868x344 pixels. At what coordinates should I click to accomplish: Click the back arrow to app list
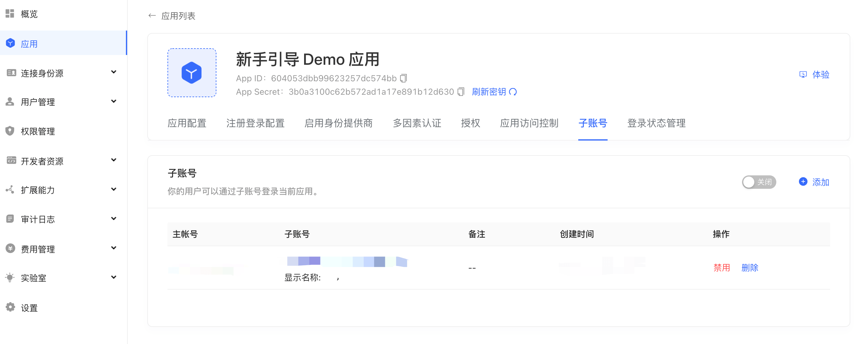152,16
